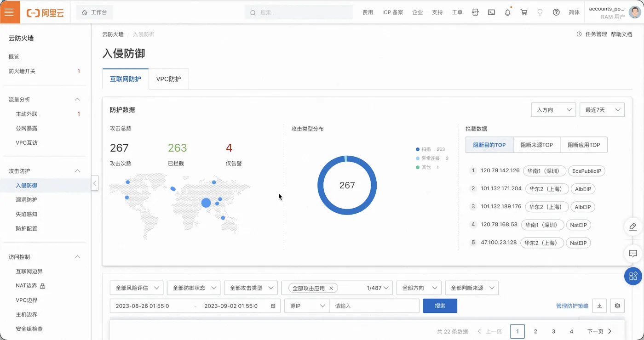Screen dimensions: 644x340
Task: Open sidebar 失陷感知
Action: coord(27,214)
